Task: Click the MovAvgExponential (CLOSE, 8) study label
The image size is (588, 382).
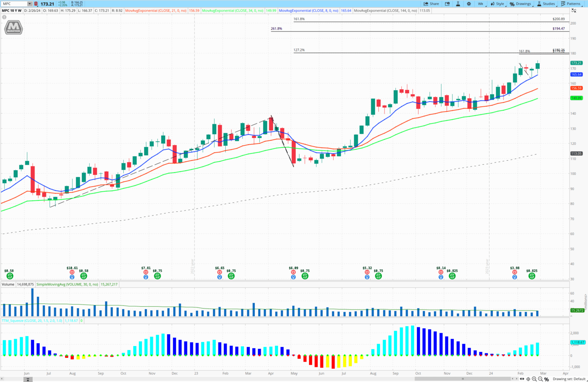Action: click(x=309, y=10)
